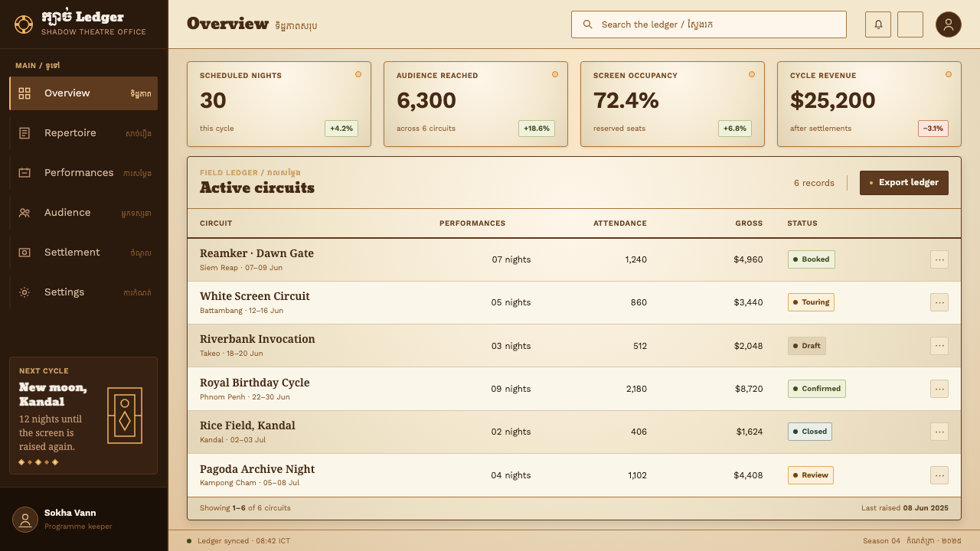Open the more-actions menu for Rice Field, Kandal
Screen dimensions: 980x551
939,432
